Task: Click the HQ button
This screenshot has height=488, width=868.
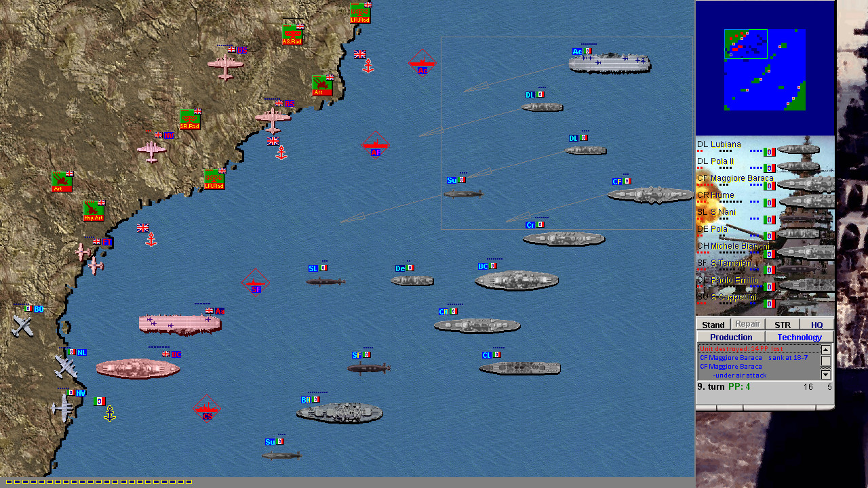Action: (x=817, y=325)
